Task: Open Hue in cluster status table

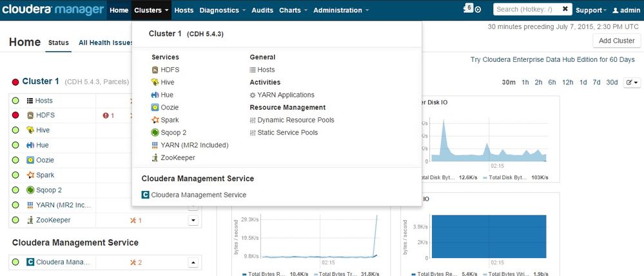Action: [43, 145]
